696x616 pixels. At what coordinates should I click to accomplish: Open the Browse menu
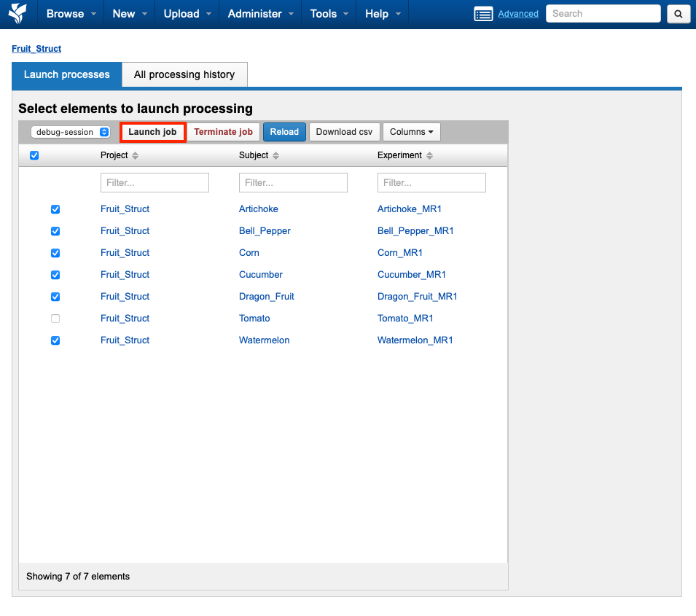tap(71, 14)
